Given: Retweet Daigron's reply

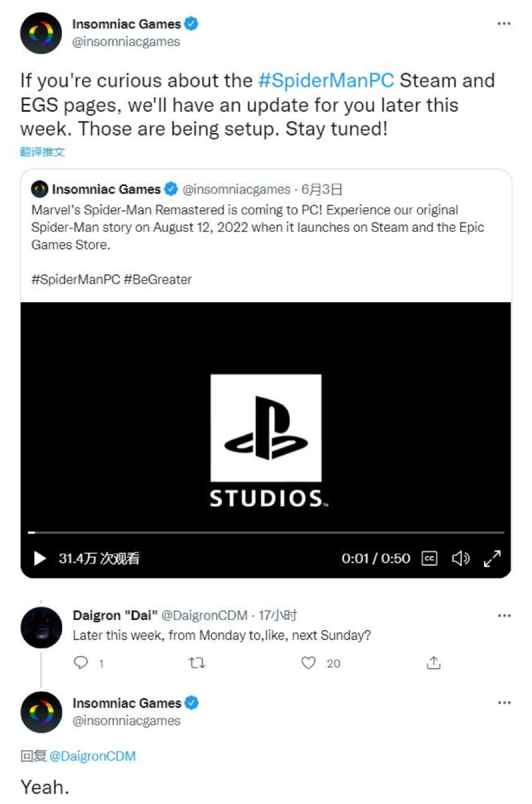Looking at the screenshot, I should tap(197, 663).
